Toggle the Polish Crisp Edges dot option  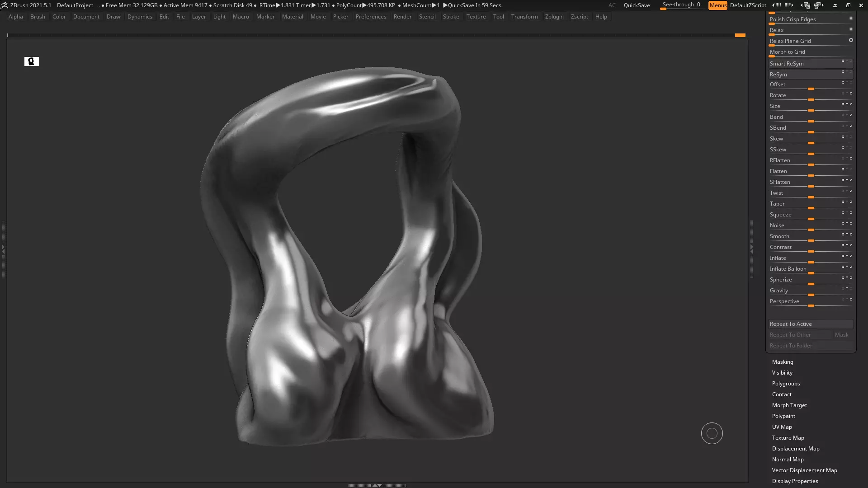pyautogui.click(x=851, y=19)
